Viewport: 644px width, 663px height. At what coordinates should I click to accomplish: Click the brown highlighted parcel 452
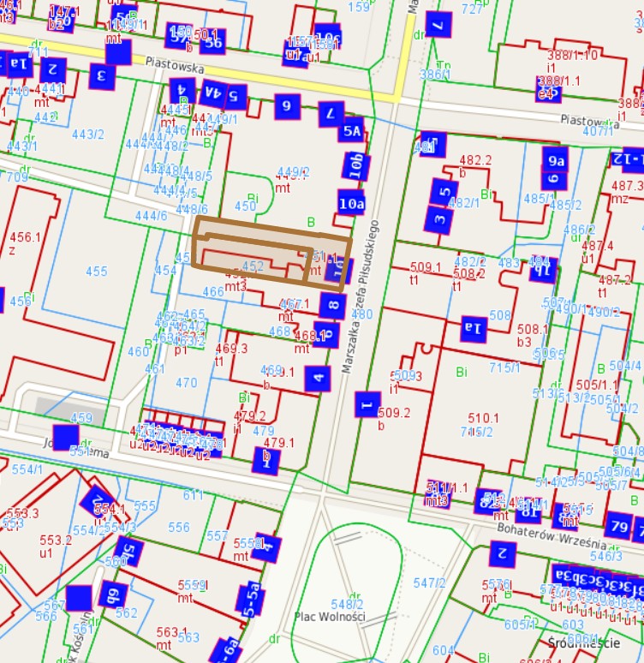point(253,266)
